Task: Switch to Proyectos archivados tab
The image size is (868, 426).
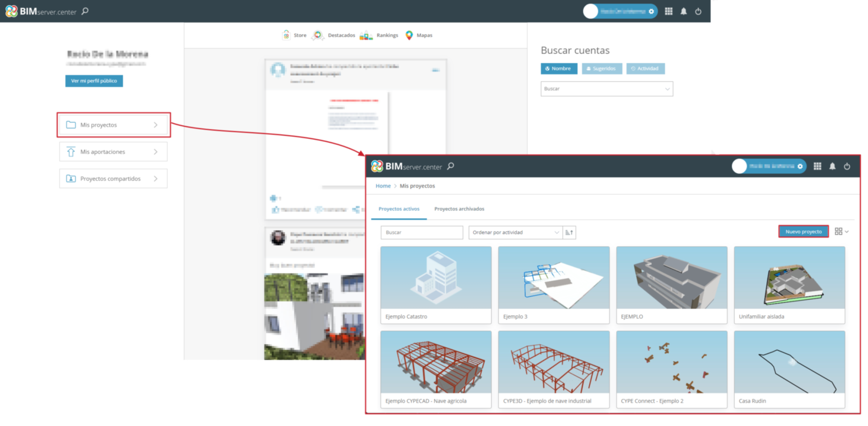Action: [459, 209]
